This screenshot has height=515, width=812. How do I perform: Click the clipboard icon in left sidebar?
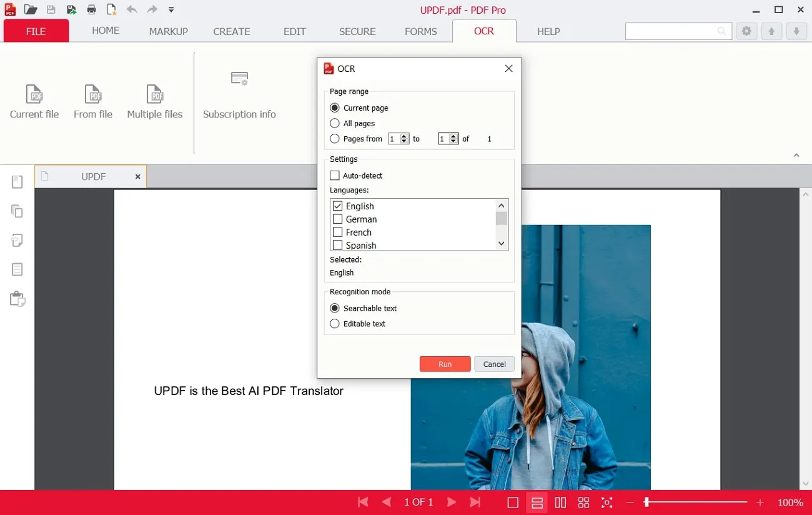coord(17,299)
